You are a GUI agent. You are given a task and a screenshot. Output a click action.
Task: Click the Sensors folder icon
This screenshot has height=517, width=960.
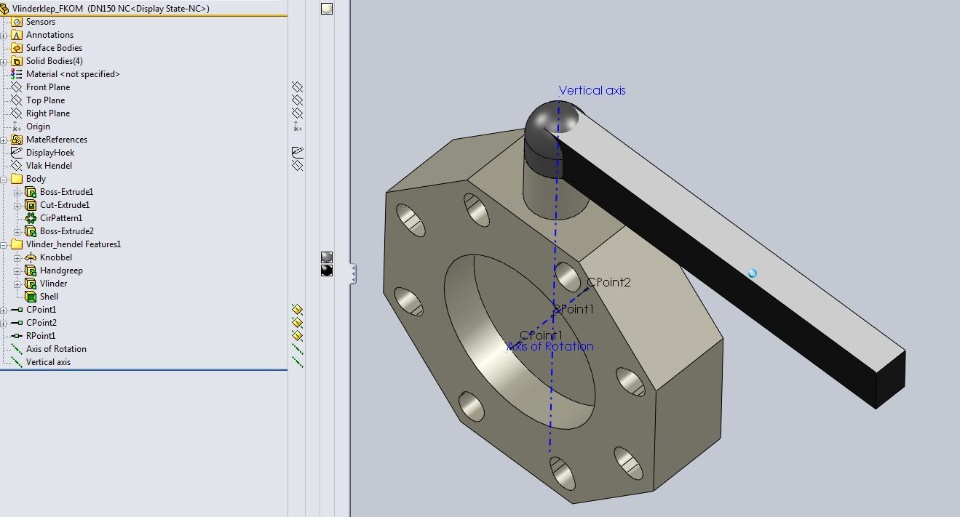(x=17, y=22)
